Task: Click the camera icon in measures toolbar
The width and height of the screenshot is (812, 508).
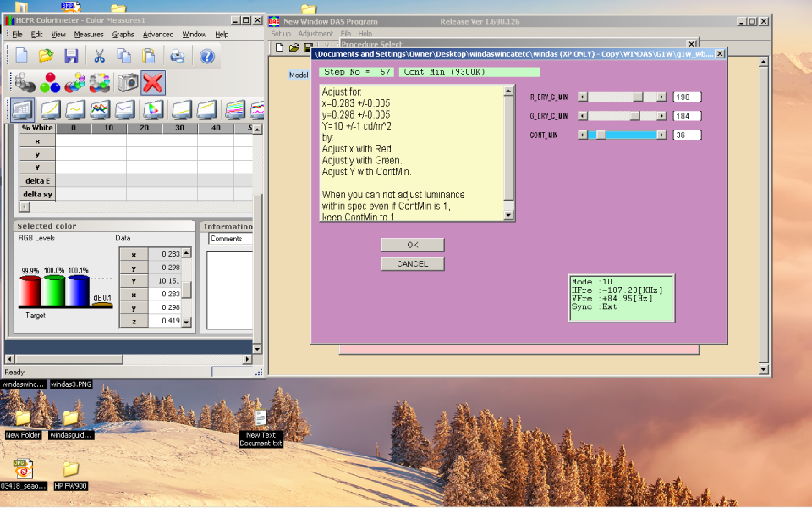Action: (x=128, y=82)
